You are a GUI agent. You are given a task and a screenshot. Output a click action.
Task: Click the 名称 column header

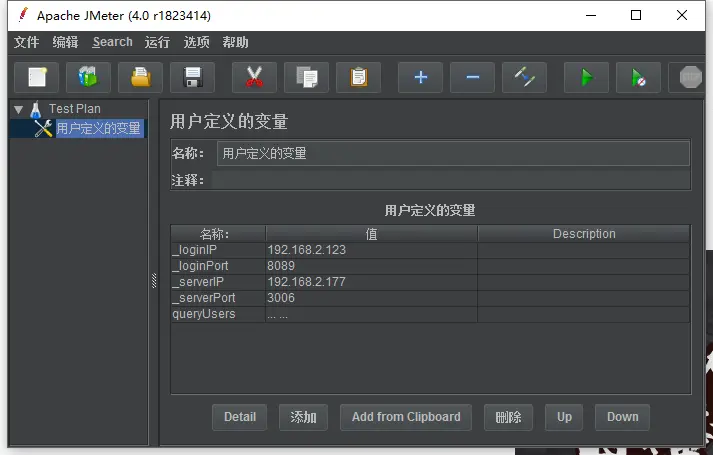click(218, 234)
